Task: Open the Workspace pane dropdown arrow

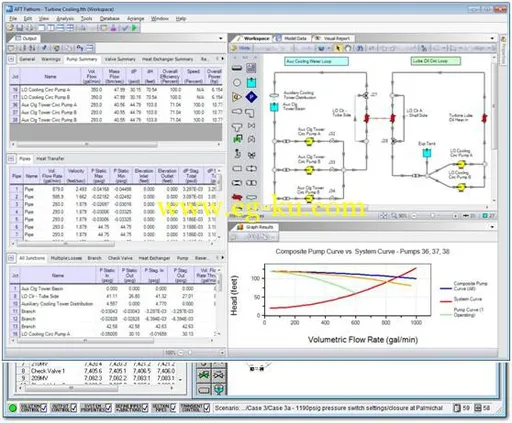Action: click(x=492, y=39)
